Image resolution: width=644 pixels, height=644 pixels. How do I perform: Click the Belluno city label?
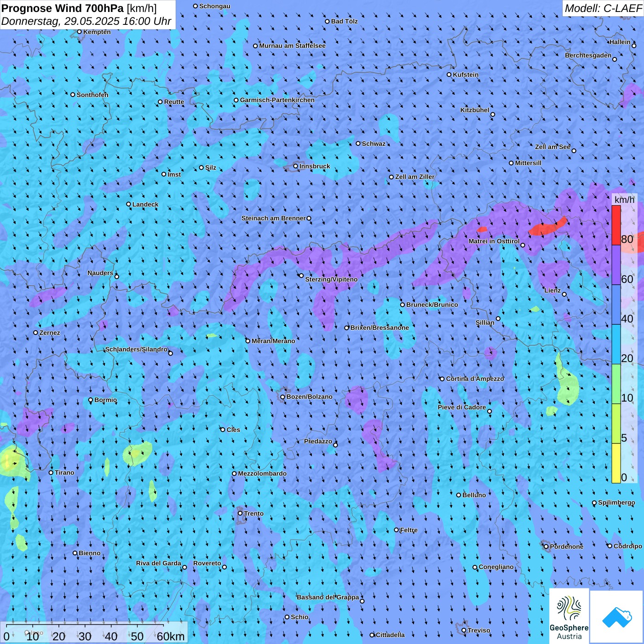[474, 495]
